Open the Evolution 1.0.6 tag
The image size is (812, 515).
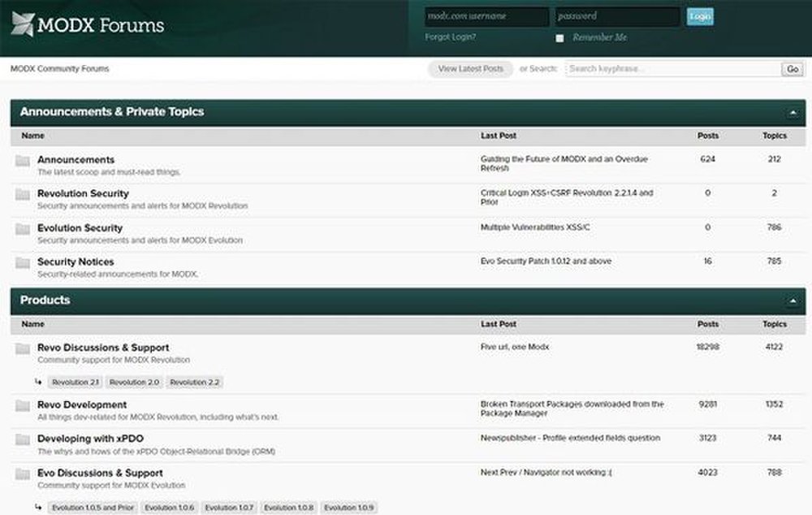(x=170, y=508)
